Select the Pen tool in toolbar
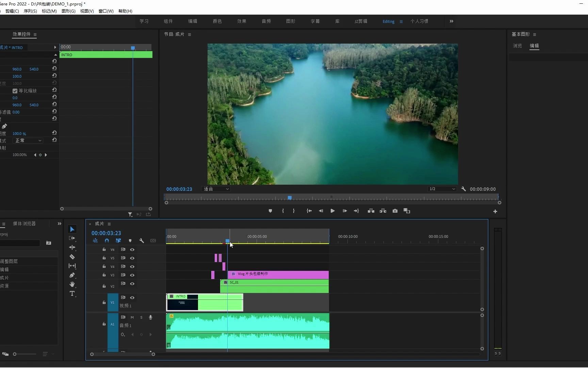This screenshot has width=588, height=368. (72, 275)
